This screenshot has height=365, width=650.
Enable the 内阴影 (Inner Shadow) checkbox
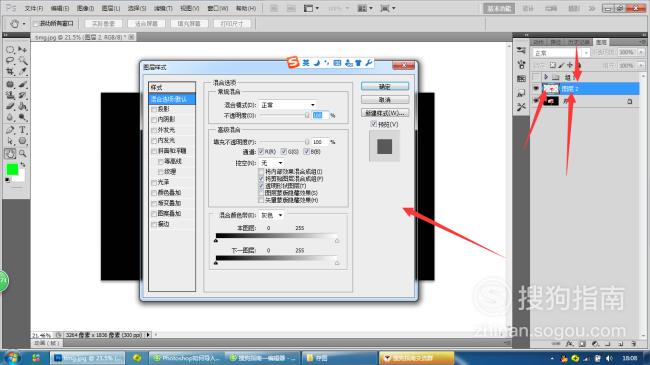pyautogui.click(x=154, y=119)
